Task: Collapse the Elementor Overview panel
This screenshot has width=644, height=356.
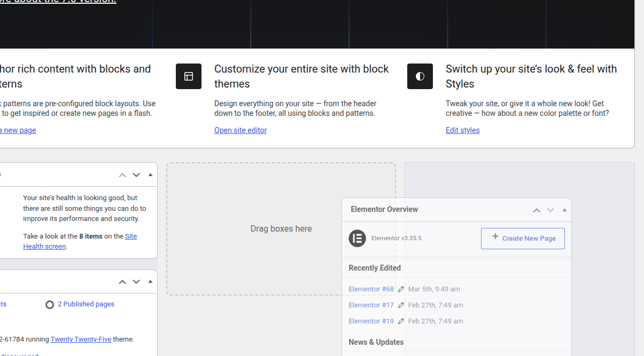Action: [x=564, y=210]
